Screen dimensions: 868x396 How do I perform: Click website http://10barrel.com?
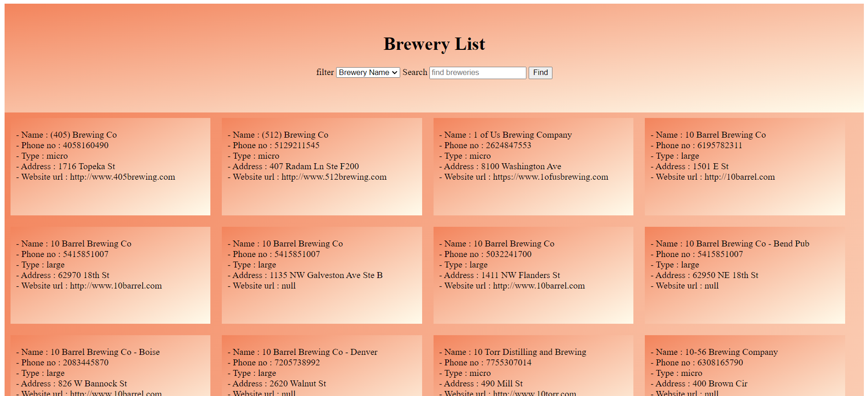tap(739, 177)
